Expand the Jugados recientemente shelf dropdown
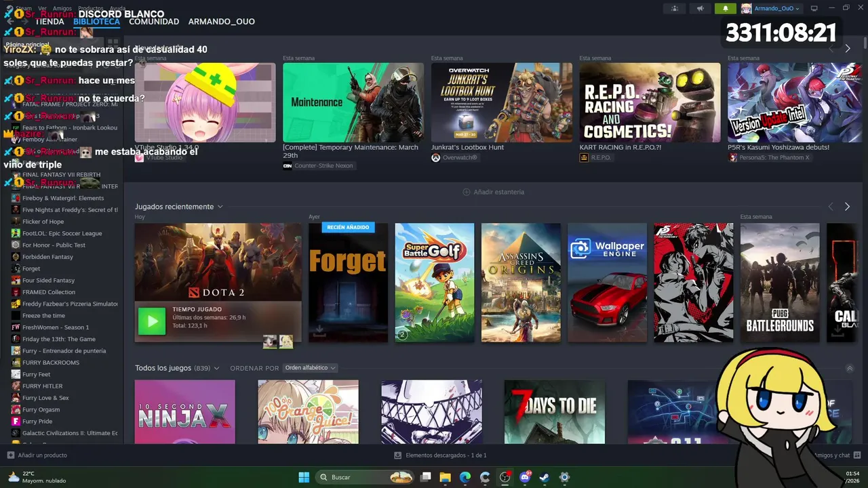Viewport: 868px width, 488px height. pos(220,207)
